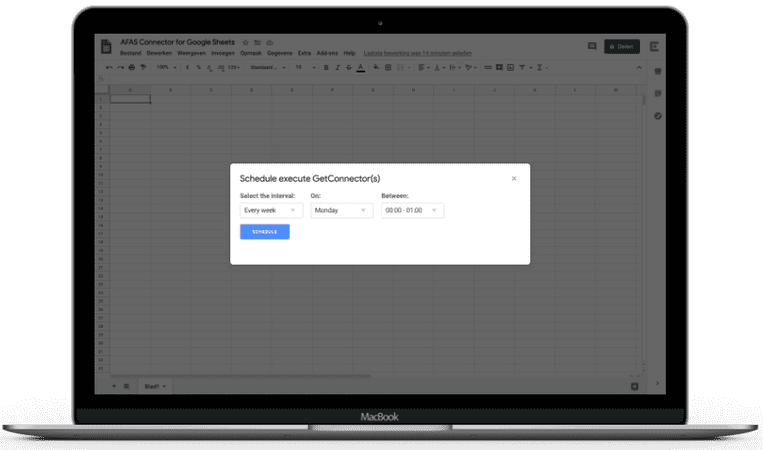Viewport: 763px width, 450px height.
Task: Click the Explore icon at bottom right
Action: 635,386
